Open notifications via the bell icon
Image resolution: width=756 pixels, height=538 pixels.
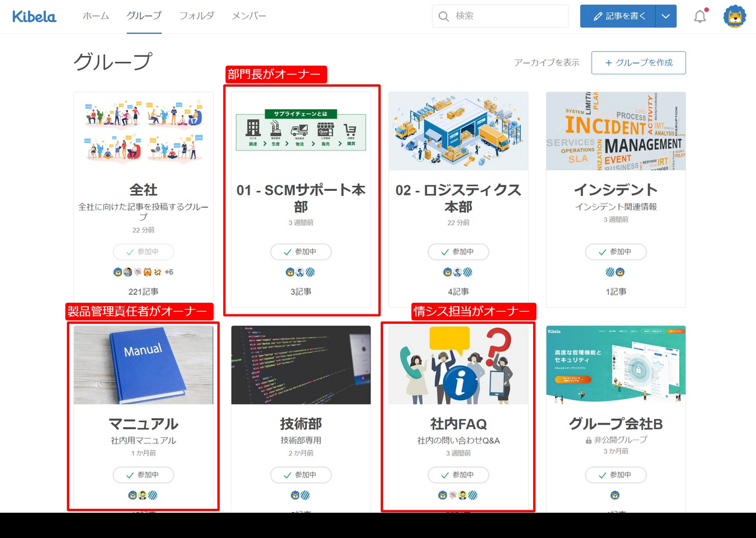[x=699, y=16]
